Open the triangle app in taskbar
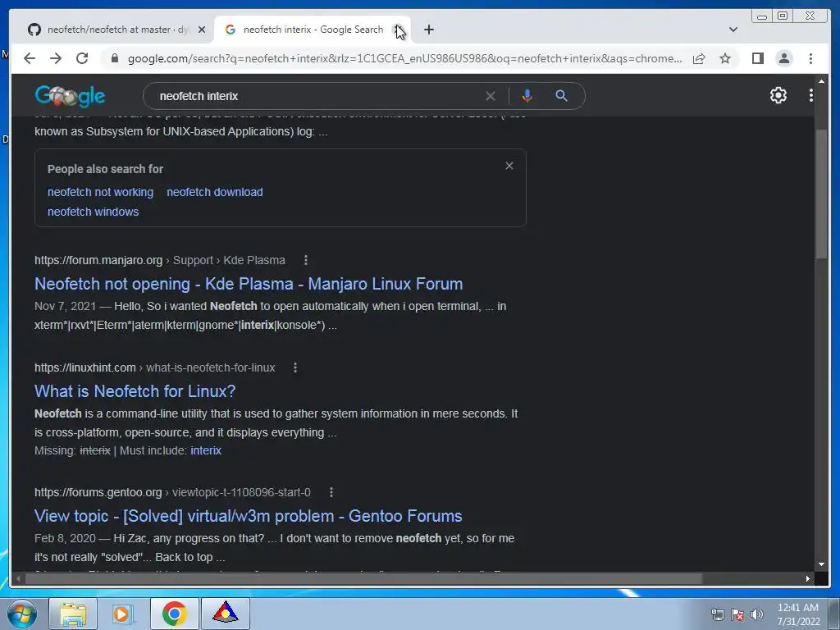This screenshot has height=630, width=840. [x=226, y=614]
